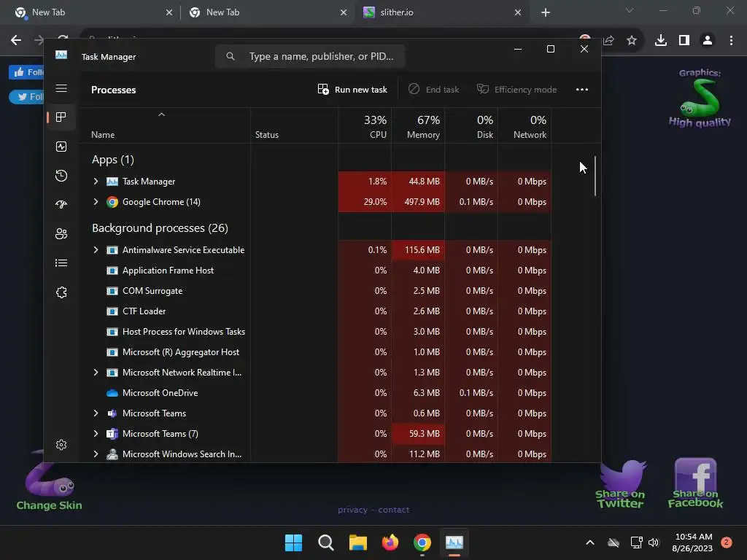
Task: Click the Run new task button
Action: (x=352, y=90)
